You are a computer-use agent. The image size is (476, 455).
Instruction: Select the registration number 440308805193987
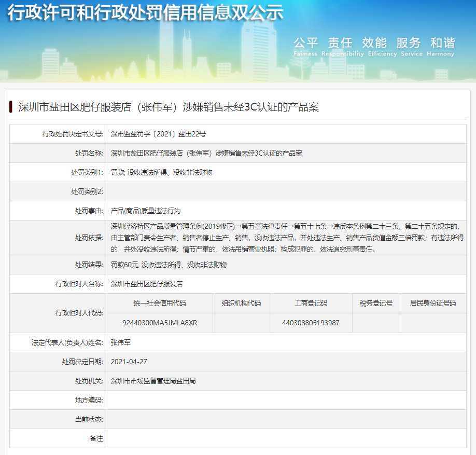pyautogui.click(x=311, y=323)
